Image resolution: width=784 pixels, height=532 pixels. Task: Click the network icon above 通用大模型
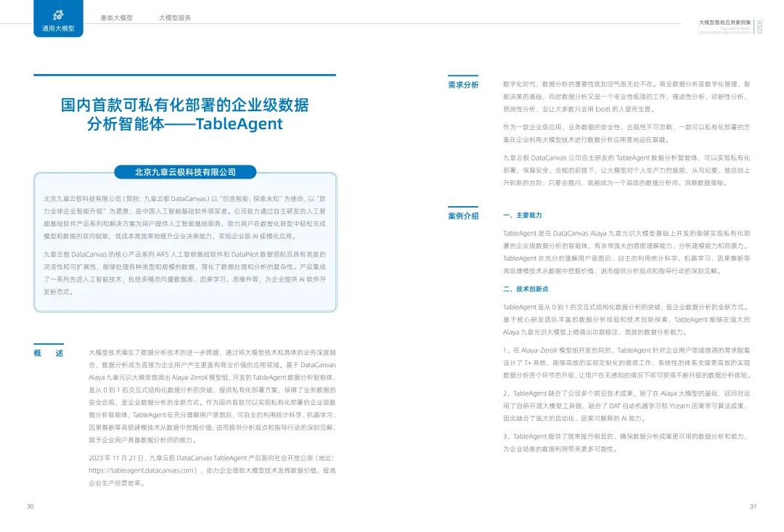click(x=58, y=15)
